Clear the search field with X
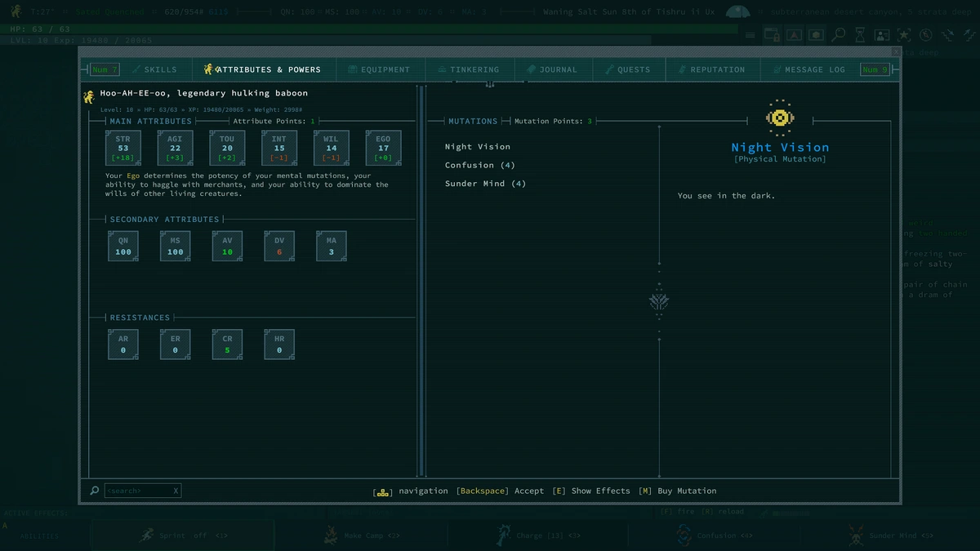Viewport: 980px width, 551px height. coord(176,491)
